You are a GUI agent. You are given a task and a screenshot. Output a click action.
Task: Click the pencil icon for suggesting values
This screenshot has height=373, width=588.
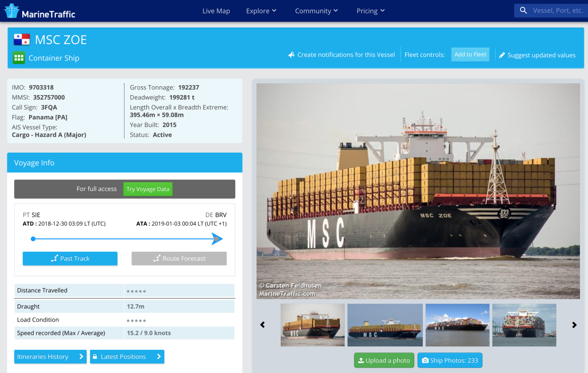click(502, 55)
